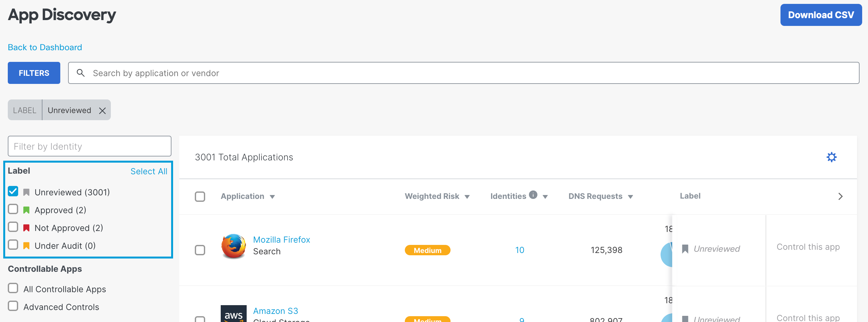Viewport: 868px width, 322px height.
Task: Click the Download CSV button
Action: pyautogui.click(x=821, y=15)
